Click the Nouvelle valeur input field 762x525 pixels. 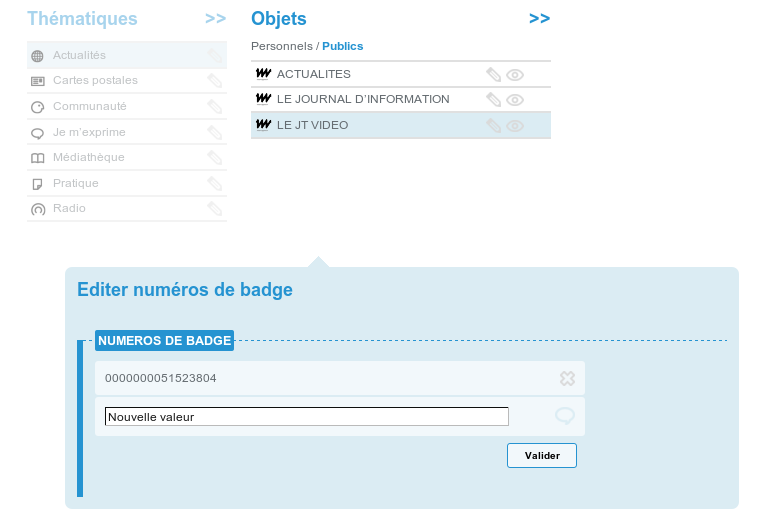tap(307, 417)
